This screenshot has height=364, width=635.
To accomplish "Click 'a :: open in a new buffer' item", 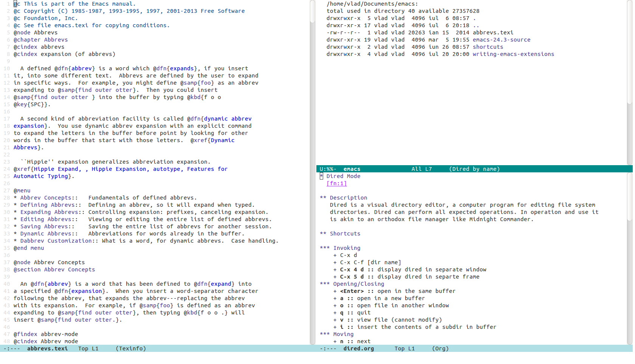I will [379, 298].
